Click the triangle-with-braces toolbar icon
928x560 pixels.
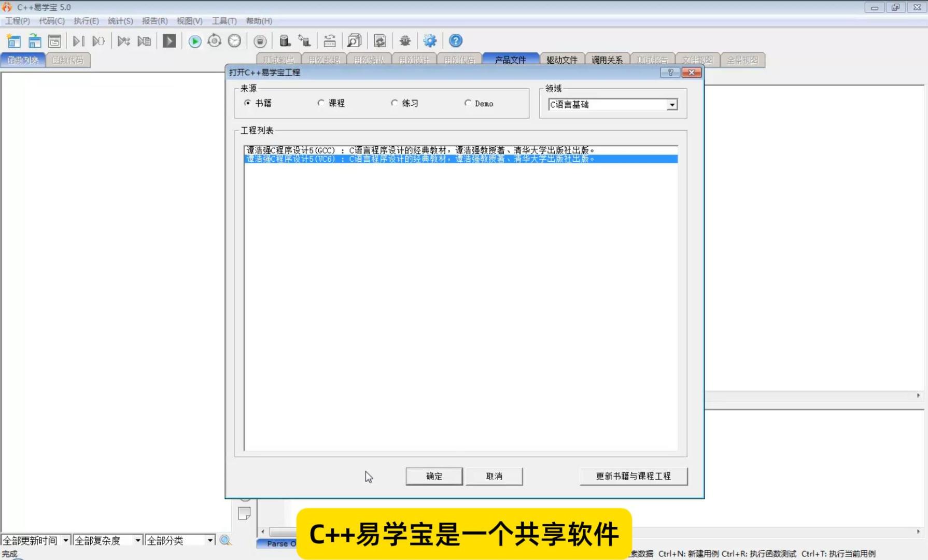pos(99,41)
